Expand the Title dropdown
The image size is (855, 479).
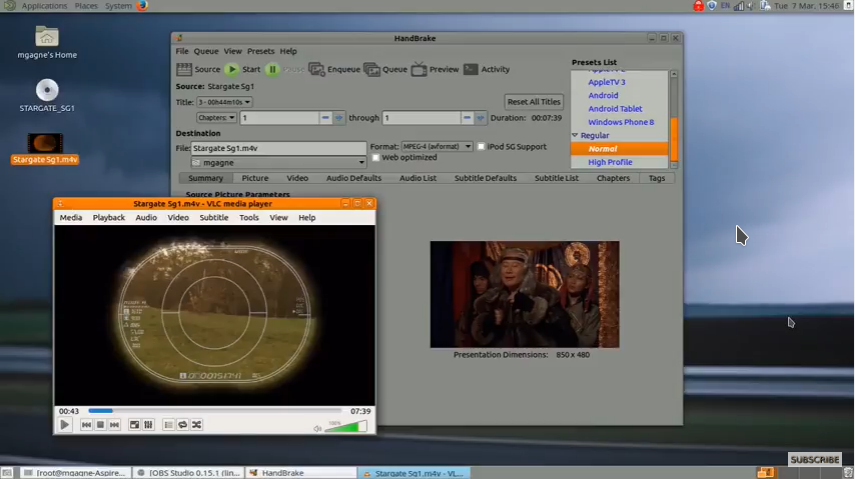click(x=224, y=102)
